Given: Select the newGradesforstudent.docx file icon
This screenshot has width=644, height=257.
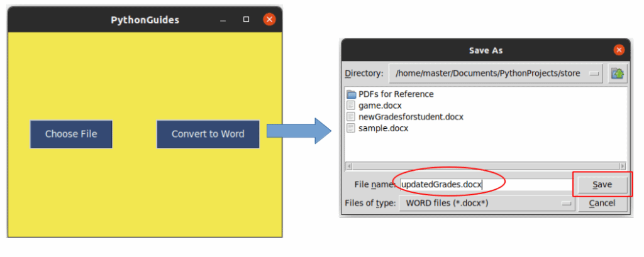Looking at the screenshot, I should (351, 117).
